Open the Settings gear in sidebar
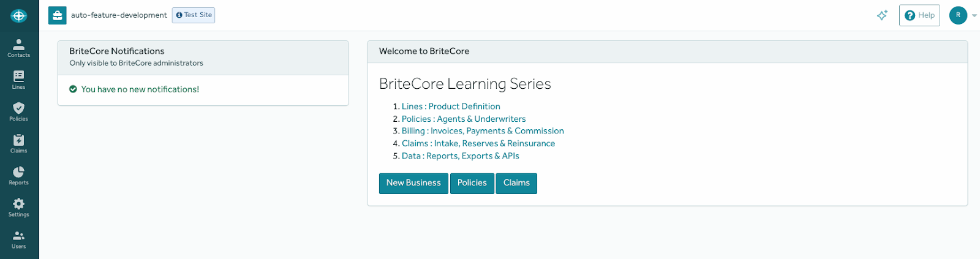This screenshot has height=259, width=980. tap(19, 208)
